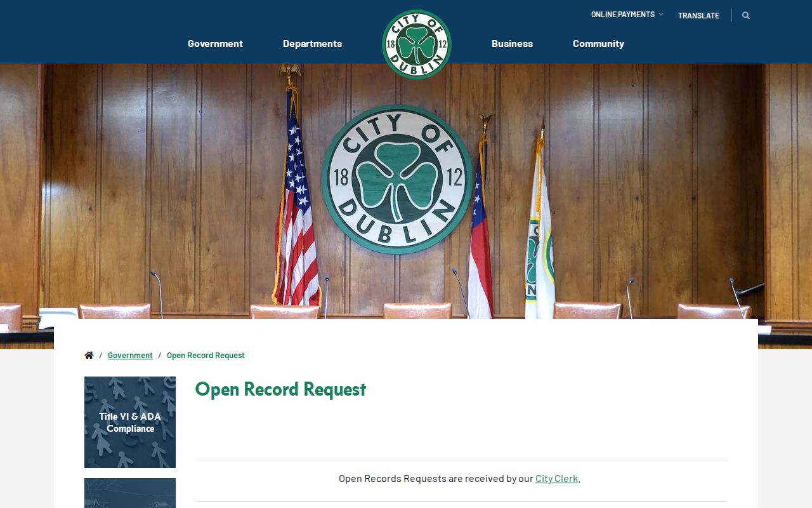Screen dimensions: 812x508
Task: Click the Open Record Request page heading
Action: point(280,389)
